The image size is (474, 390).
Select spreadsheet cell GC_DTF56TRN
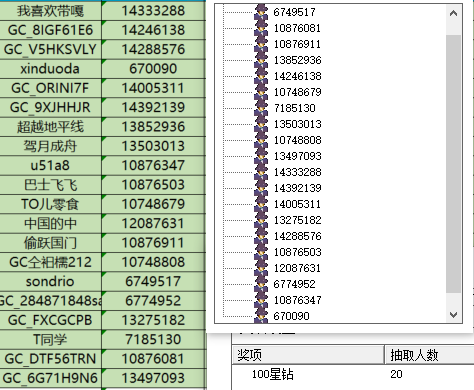(x=50, y=359)
